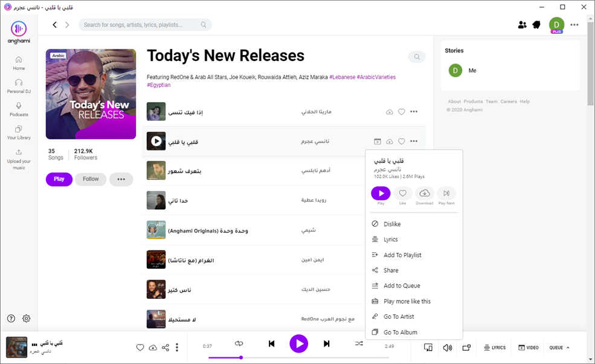Play بتعرف شعور by clicking its thumbnail
The width and height of the screenshot is (595, 364).
156,171
